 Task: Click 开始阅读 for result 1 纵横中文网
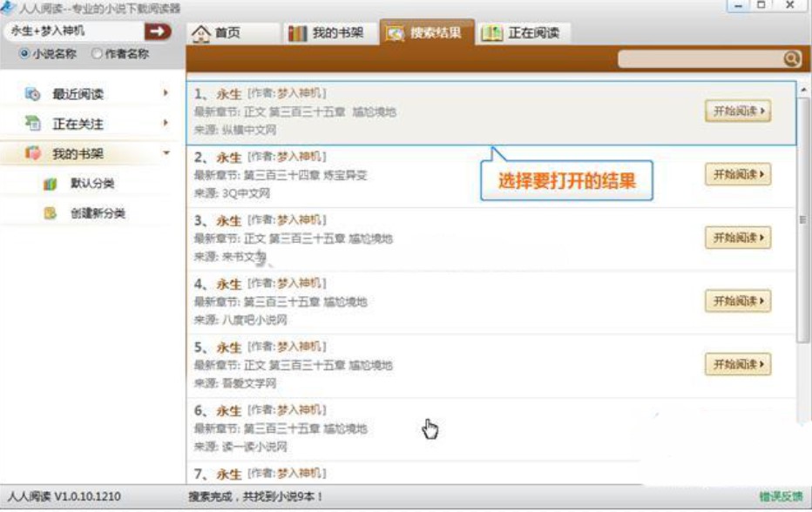738,111
